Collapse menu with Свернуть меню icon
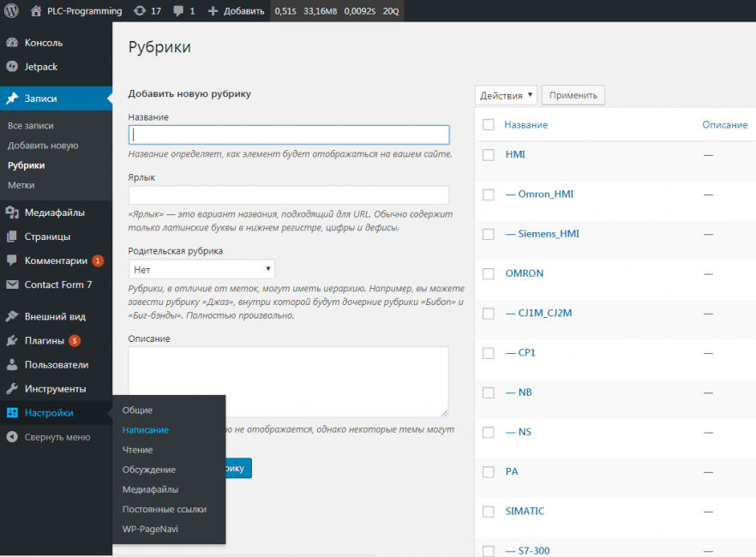Viewport: 756px width, 557px height. (12, 437)
